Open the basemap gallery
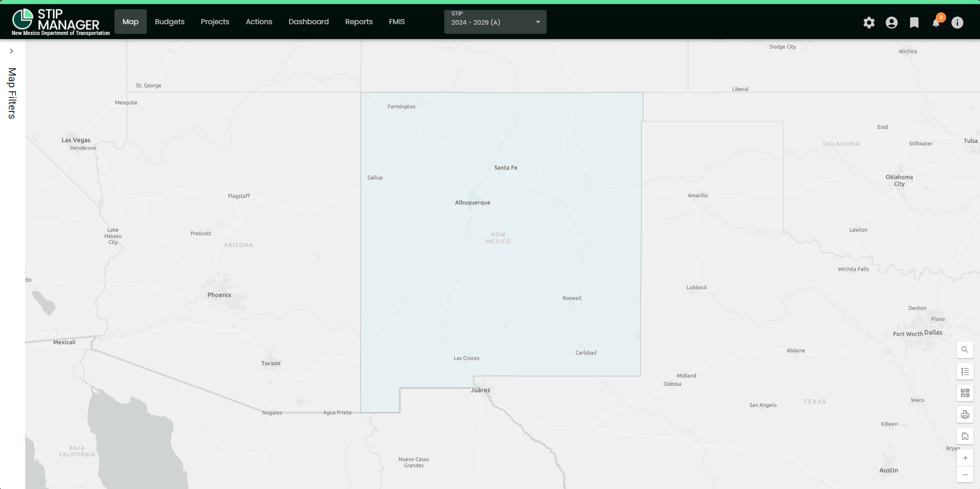The image size is (980, 489). click(x=965, y=393)
